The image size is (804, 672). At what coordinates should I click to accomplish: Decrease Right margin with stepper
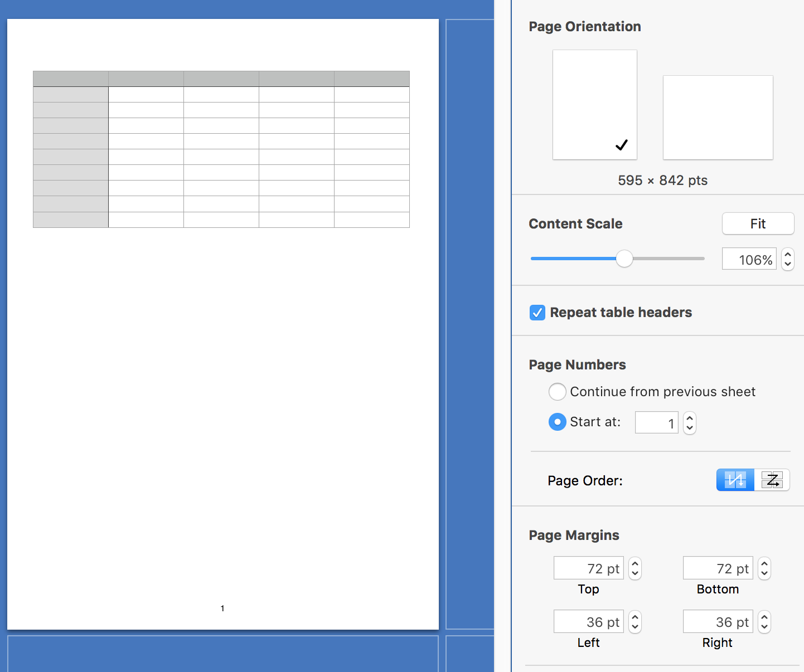(764, 627)
